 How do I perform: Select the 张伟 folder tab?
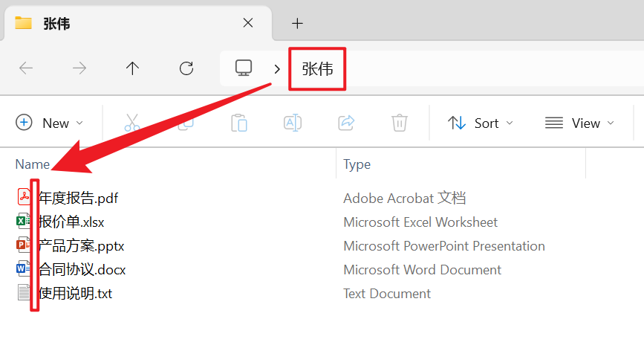click(x=137, y=23)
